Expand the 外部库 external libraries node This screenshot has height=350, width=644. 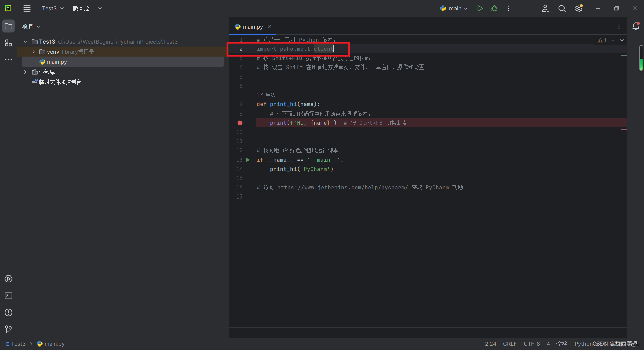[25, 72]
